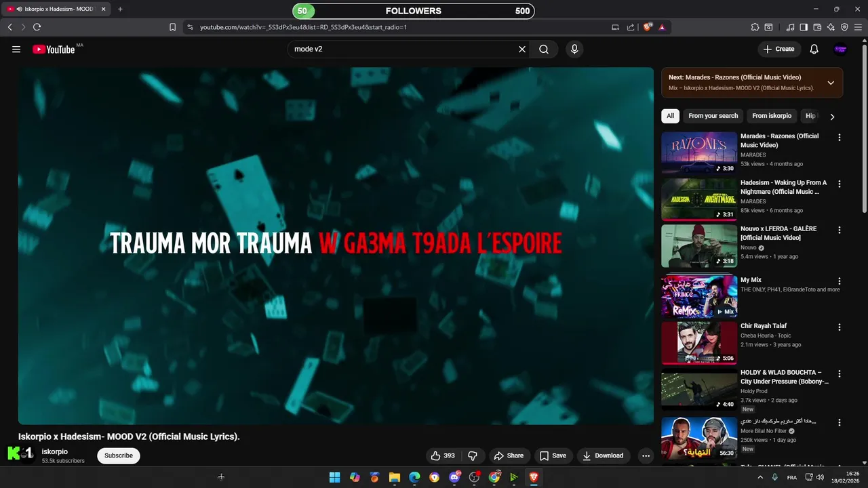Open Brave main menu hamburger

tap(859, 27)
